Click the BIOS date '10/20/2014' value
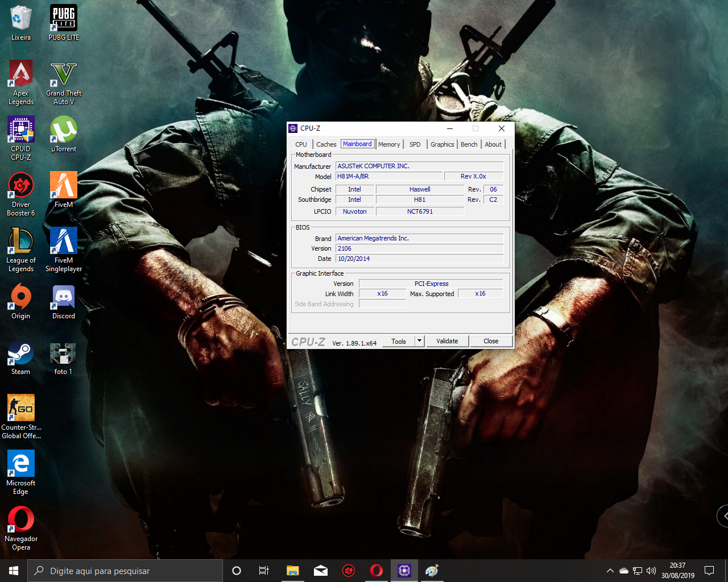728x582 pixels. [420, 259]
